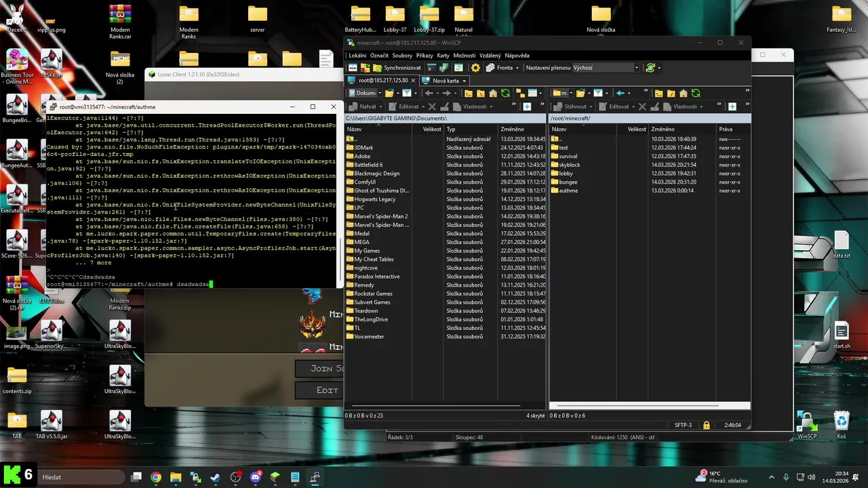868x488 pixels.
Task: Click the lock encryption icon in status bar
Action: click(x=707, y=425)
